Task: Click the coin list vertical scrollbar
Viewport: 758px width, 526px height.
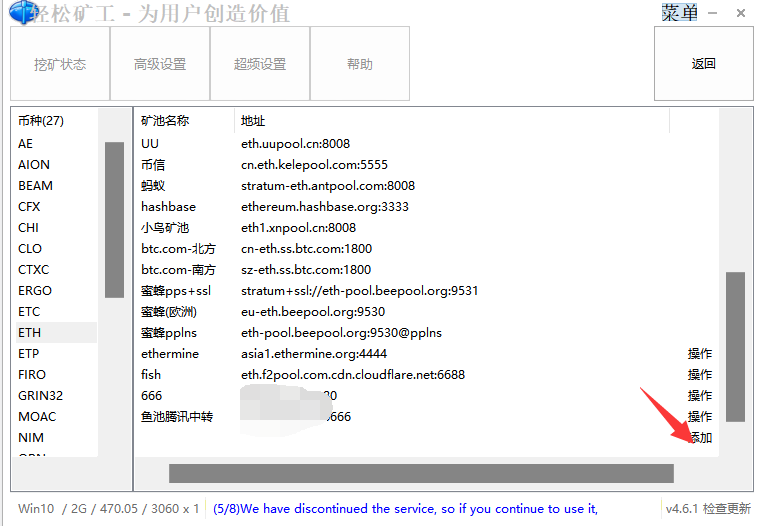Action: [x=115, y=220]
